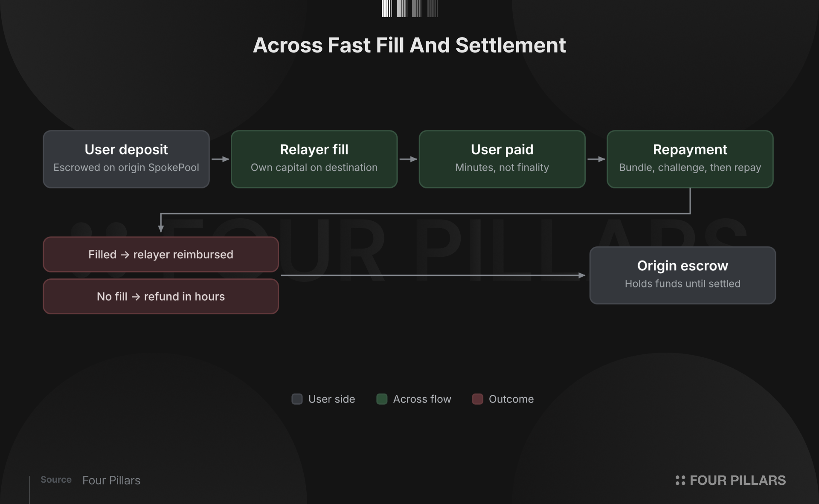Click the Filled relayer reimbursed outcome
Viewport: 819px width, 504px height.
click(x=161, y=255)
